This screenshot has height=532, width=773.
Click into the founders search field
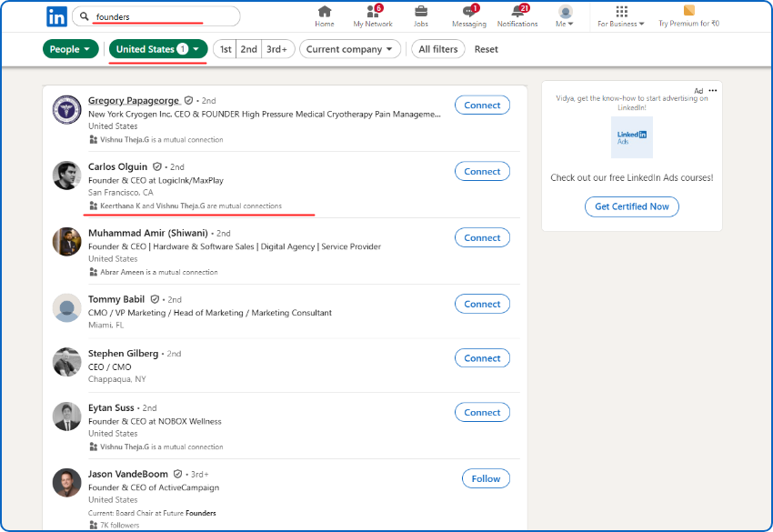pos(156,16)
